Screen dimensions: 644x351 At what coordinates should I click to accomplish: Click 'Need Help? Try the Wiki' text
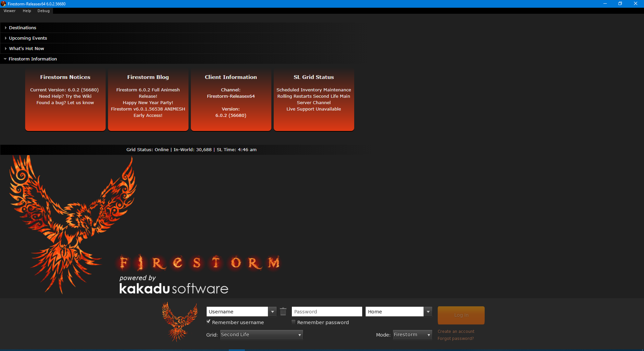click(x=65, y=96)
